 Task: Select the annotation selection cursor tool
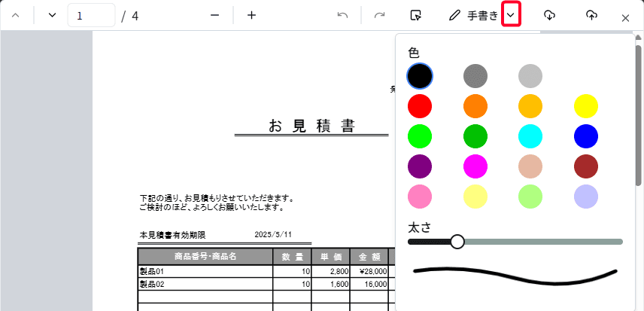click(416, 16)
